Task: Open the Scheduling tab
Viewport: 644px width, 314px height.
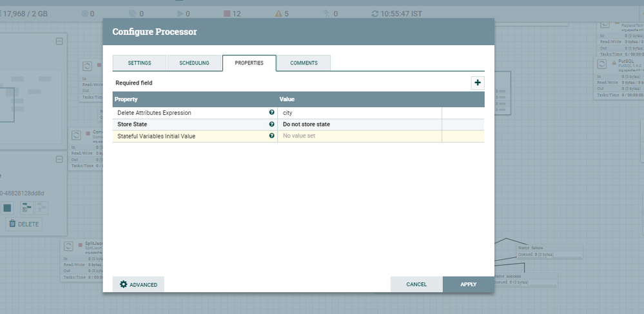Action: point(194,63)
